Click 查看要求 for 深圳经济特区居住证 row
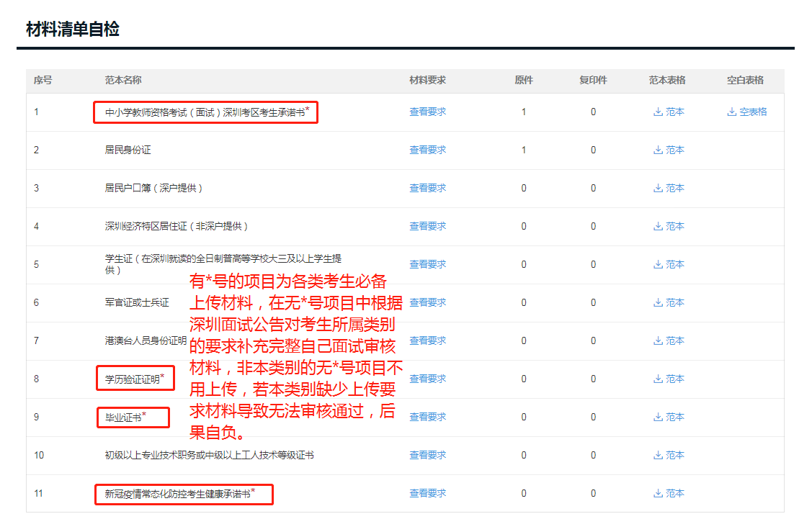This screenshot has width=812, height=519. click(427, 226)
